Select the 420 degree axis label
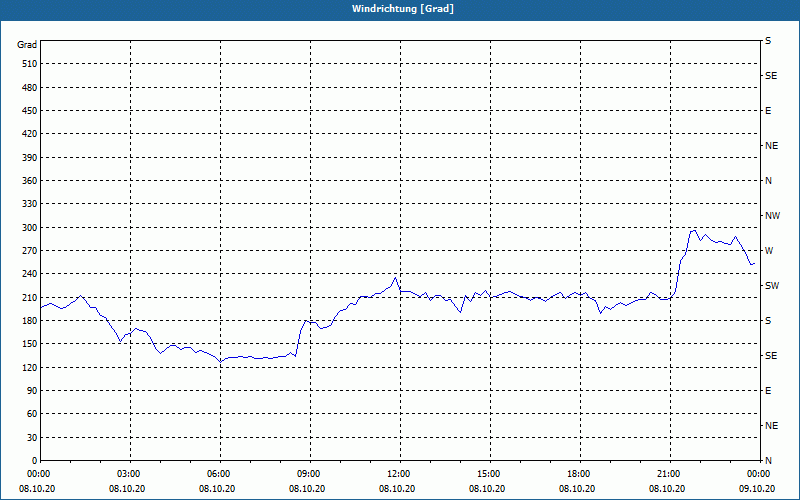Image resolution: width=800 pixels, height=500 pixels. pyautogui.click(x=30, y=134)
